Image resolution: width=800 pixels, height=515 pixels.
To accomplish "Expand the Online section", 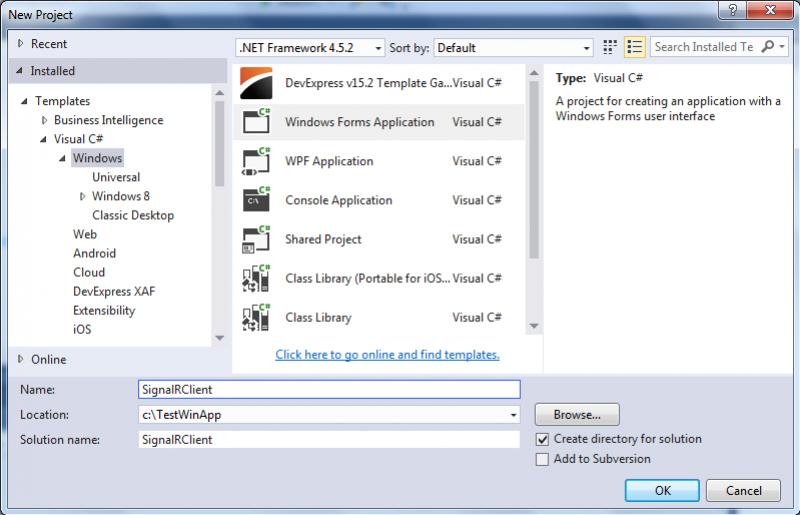I will 20,359.
